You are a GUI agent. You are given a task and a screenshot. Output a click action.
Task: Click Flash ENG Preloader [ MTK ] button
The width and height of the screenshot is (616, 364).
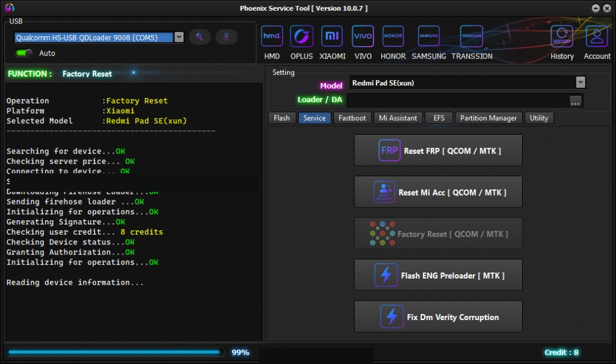[438, 275]
